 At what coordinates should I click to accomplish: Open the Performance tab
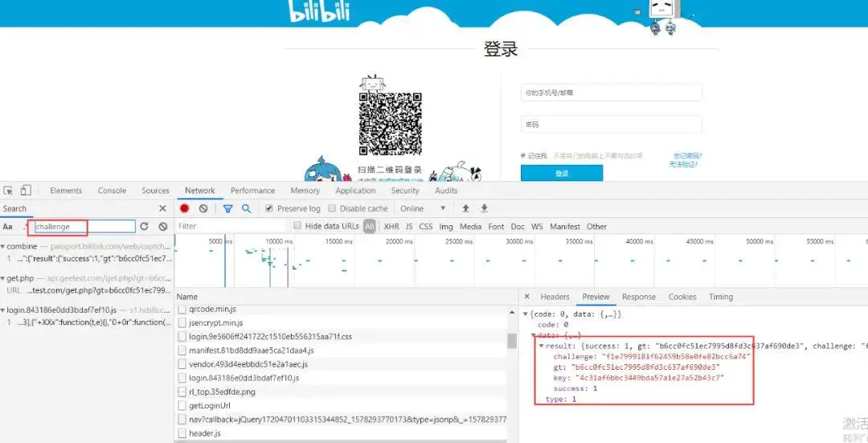tap(253, 191)
